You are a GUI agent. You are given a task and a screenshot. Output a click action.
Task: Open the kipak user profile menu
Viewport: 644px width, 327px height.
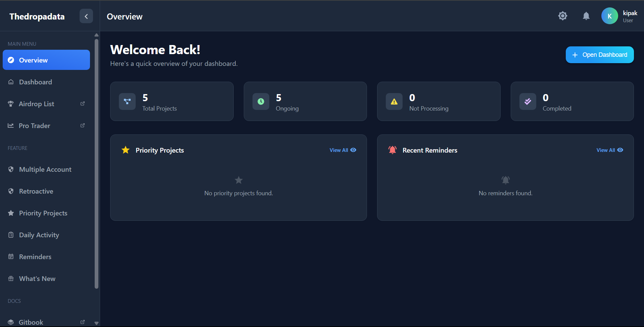click(630, 16)
